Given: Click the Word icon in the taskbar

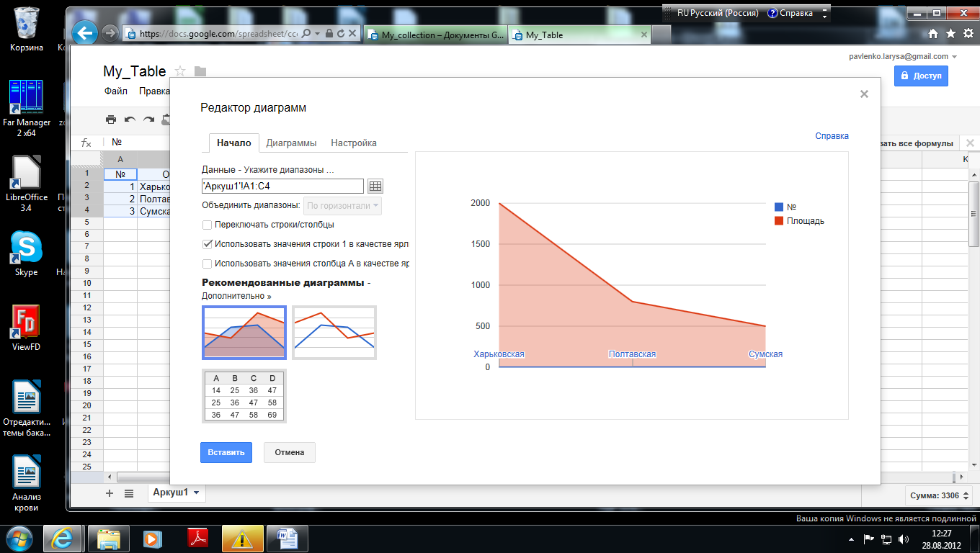Looking at the screenshot, I should [x=287, y=538].
